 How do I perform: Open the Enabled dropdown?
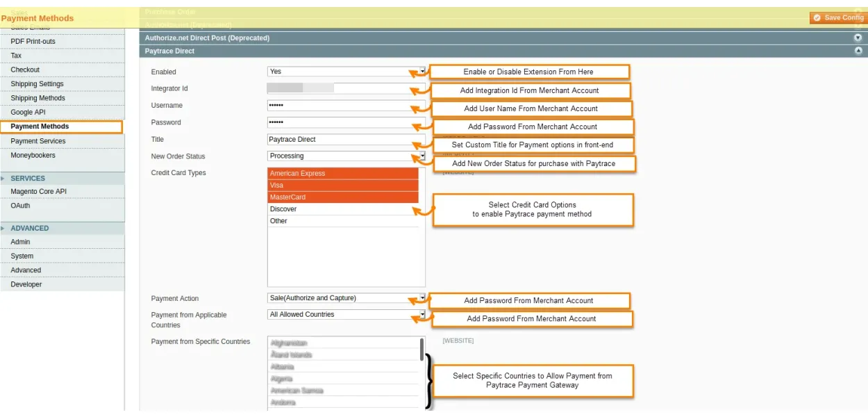[x=345, y=72]
